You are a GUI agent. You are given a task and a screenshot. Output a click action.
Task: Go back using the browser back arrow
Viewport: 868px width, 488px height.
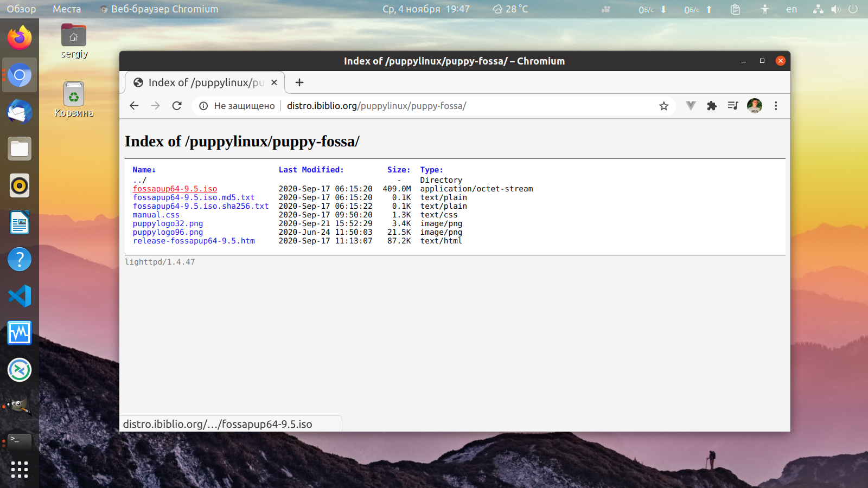pyautogui.click(x=134, y=106)
